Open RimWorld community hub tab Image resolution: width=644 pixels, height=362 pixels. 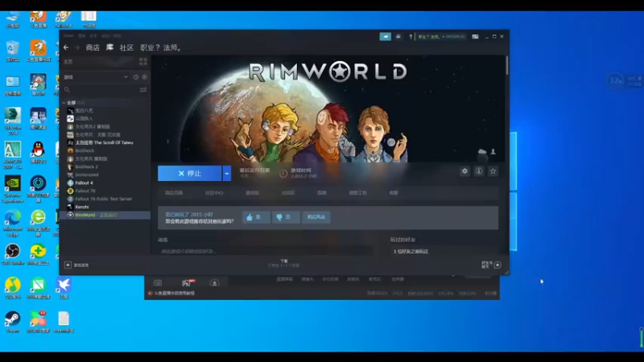(214, 193)
